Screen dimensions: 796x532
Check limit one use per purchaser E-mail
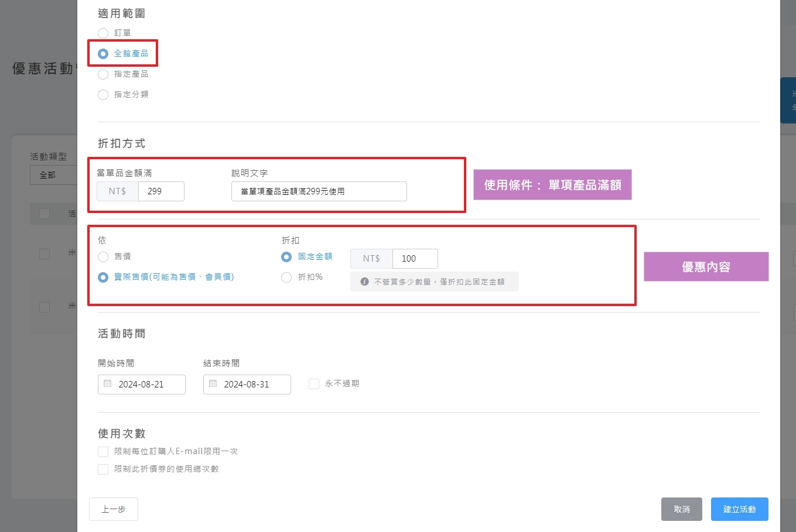coord(103,451)
